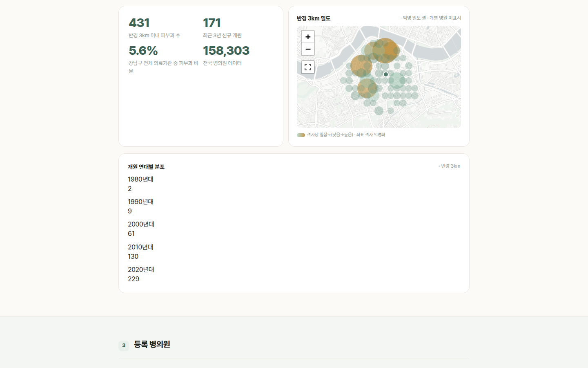Click the section number 3 badge

[x=124, y=346]
